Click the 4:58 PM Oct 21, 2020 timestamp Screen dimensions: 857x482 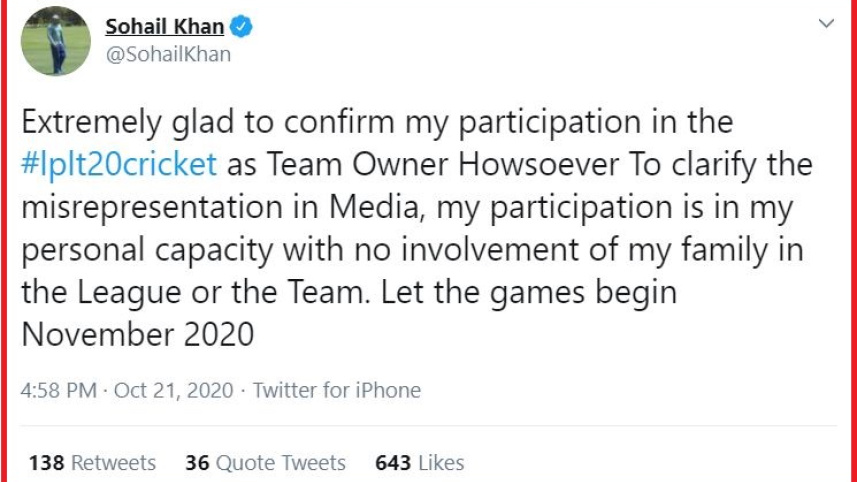tap(127, 390)
